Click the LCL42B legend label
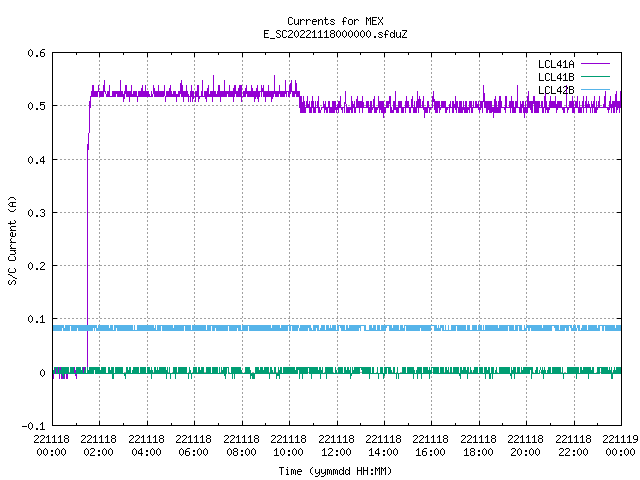 click(556, 90)
